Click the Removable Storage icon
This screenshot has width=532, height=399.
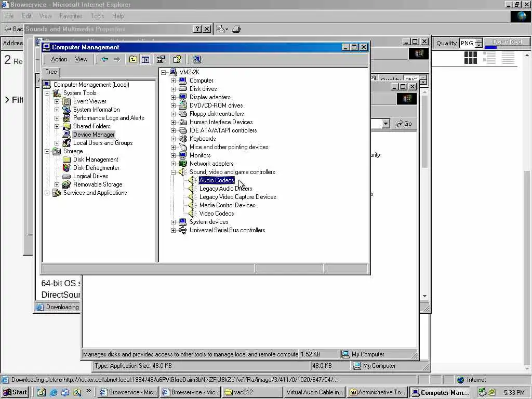66,184
